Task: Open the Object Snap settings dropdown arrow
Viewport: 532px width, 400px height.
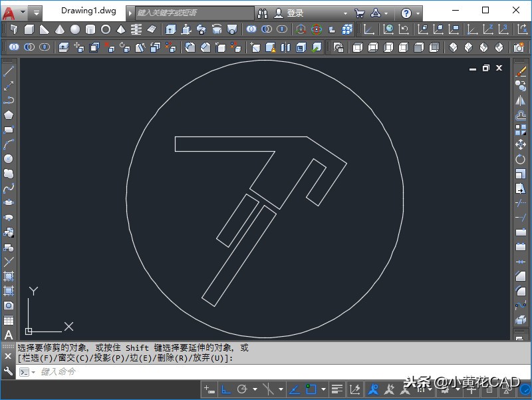Action: pos(323,389)
